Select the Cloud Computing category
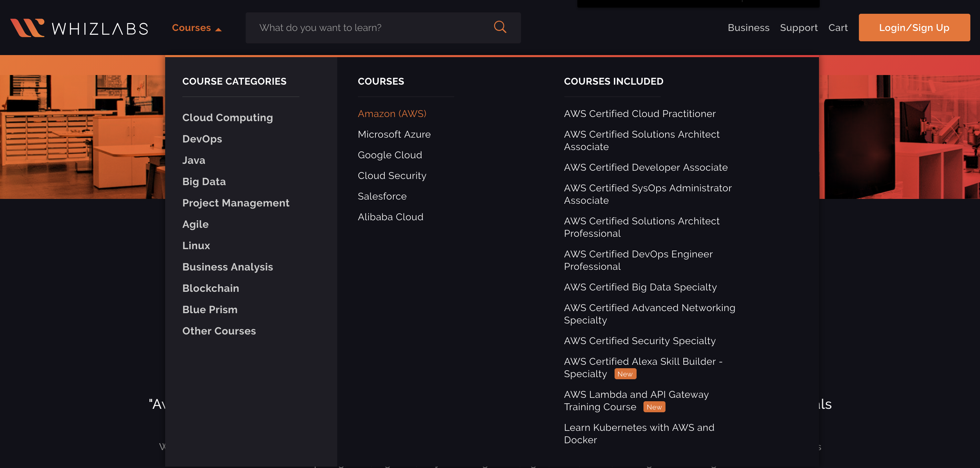980x468 pixels. click(227, 118)
